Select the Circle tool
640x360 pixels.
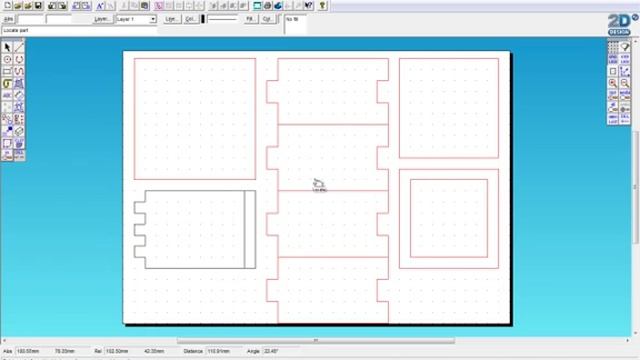pos(7,60)
